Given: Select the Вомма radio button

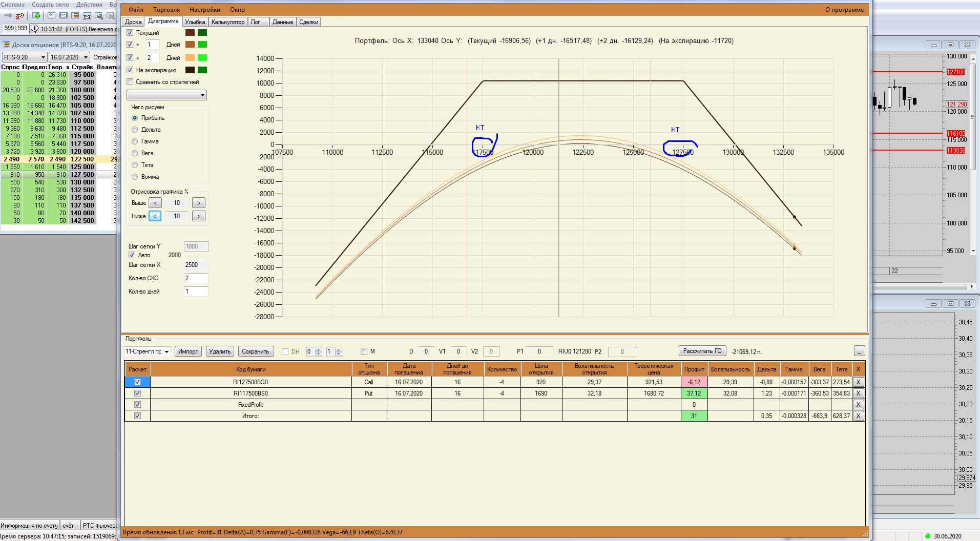Looking at the screenshot, I should [x=135, y=177].
